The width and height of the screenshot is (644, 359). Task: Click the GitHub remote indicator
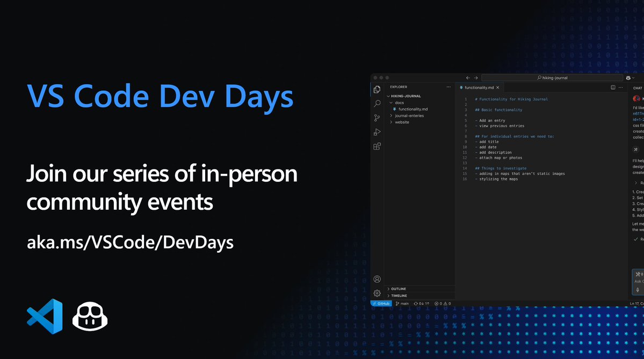coord(381,303)
